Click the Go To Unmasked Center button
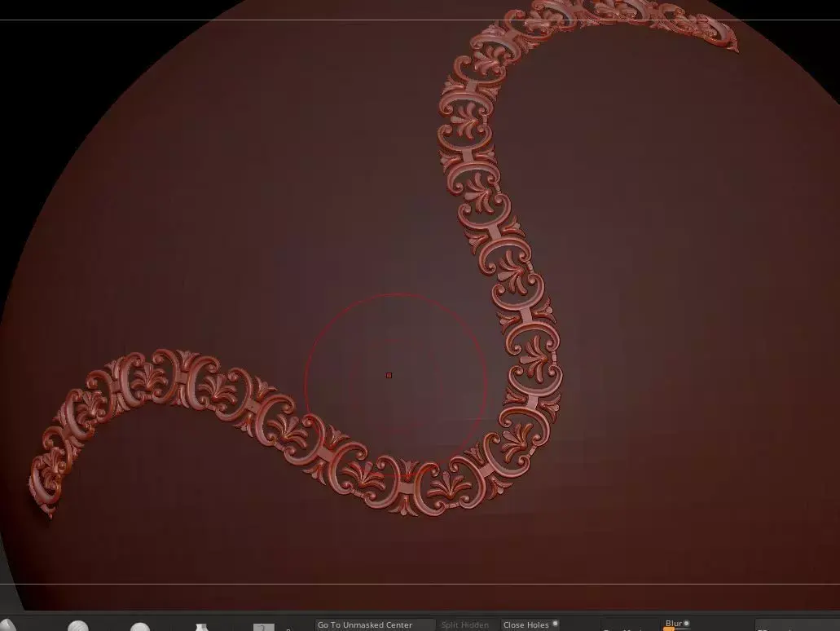The width and height of the screenshot is (840, 631). tap(375, 624)
